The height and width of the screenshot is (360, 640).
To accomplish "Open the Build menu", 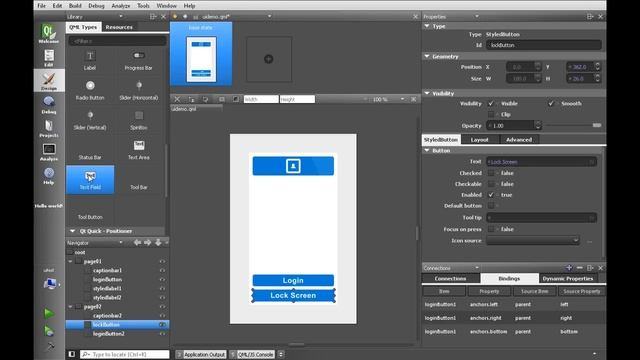I will pyautogui.click(x=75, y=6).
